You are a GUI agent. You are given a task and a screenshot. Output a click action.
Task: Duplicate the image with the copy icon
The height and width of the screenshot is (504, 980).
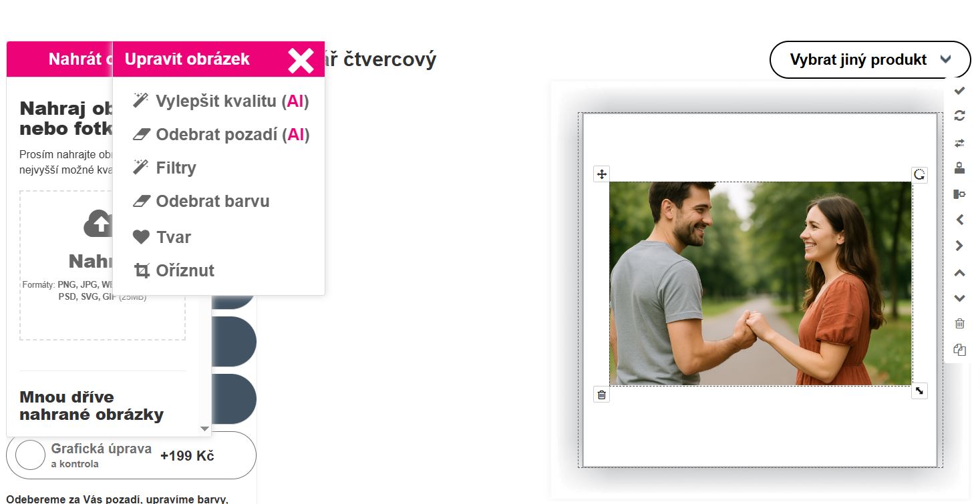click(x=959, y=350)
